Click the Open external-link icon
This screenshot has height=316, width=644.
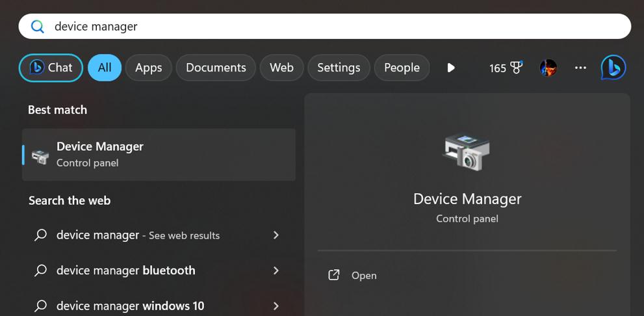point(334,275)
